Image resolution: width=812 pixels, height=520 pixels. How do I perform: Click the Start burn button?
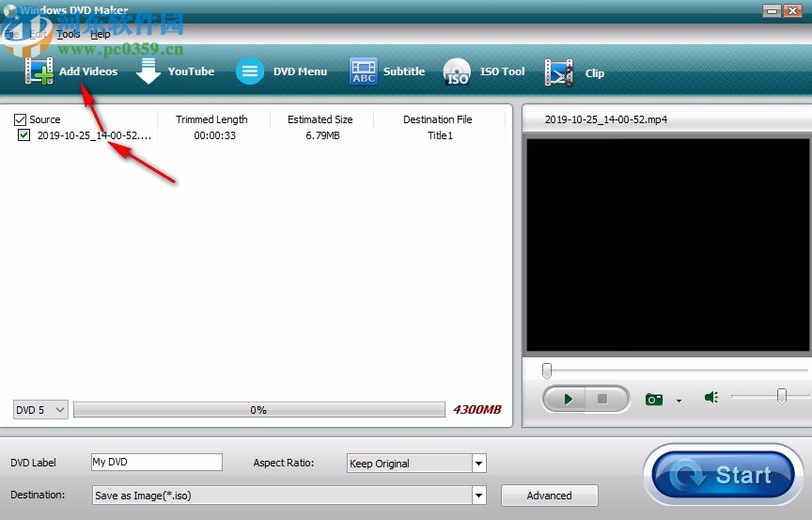(724, 475)
